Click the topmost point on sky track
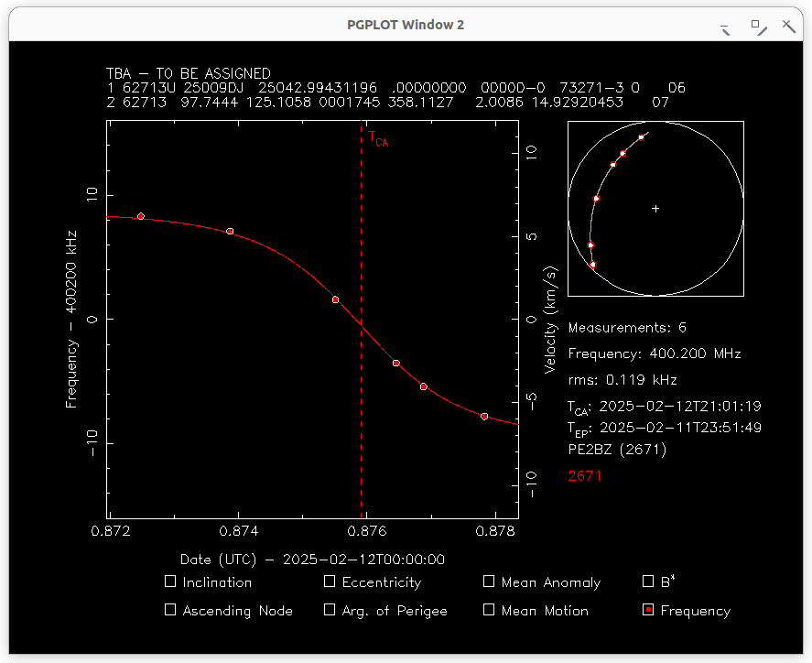The height and width of the screenshot is (663, 812). pos(642,137)
